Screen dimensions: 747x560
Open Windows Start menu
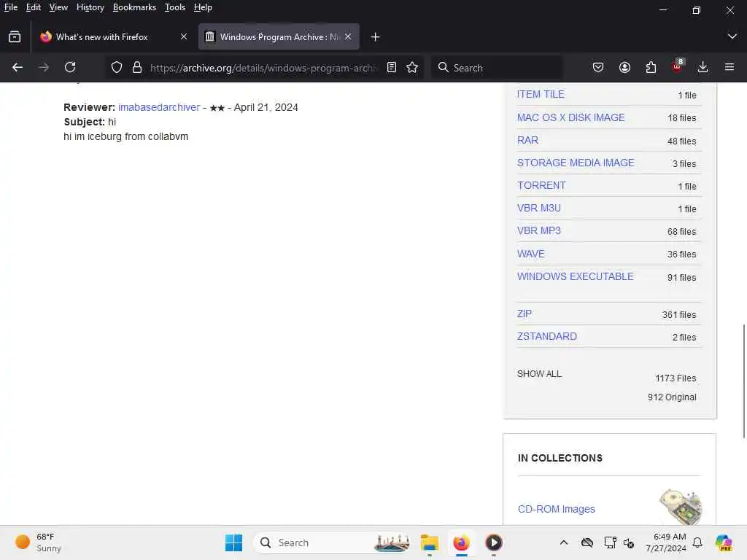pyautogui.click(x=233, y=542)
